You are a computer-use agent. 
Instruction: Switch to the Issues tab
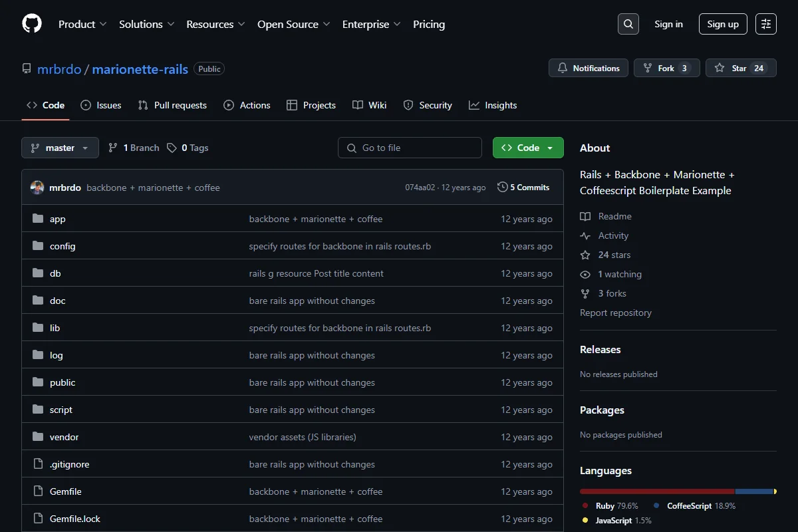[101, 105]
